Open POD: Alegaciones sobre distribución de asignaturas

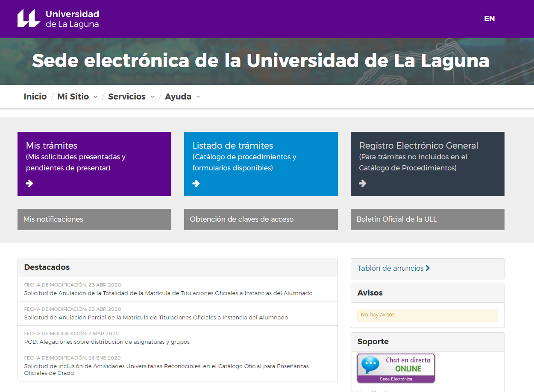point(107,342)
